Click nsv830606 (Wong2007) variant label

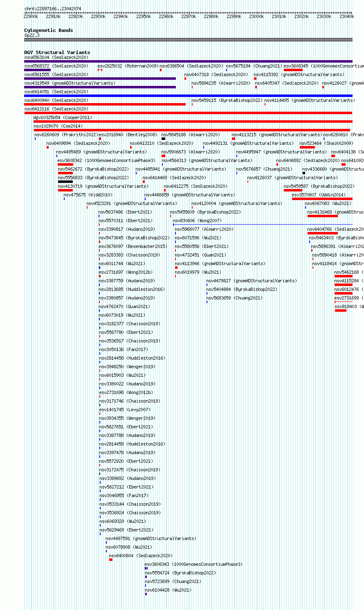point(197,221)
